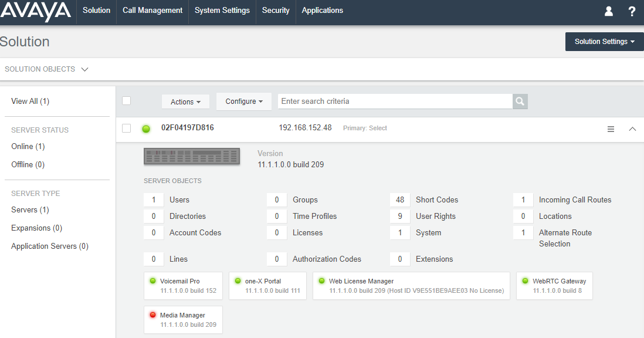Screen dimensions: 644x338
Task: Open the Short Codes server object
Action: (x=437, y=200)
